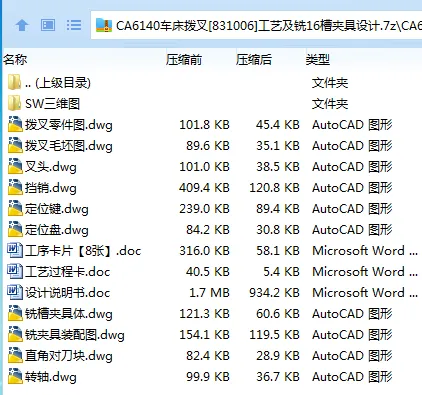Sort by the 名称 column header

tap(15, 60)
